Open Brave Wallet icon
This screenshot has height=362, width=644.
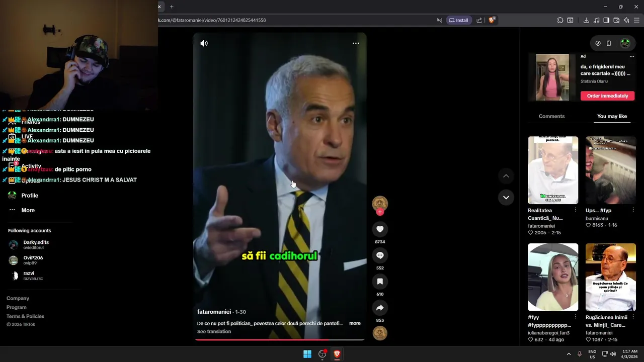[616, 20]
